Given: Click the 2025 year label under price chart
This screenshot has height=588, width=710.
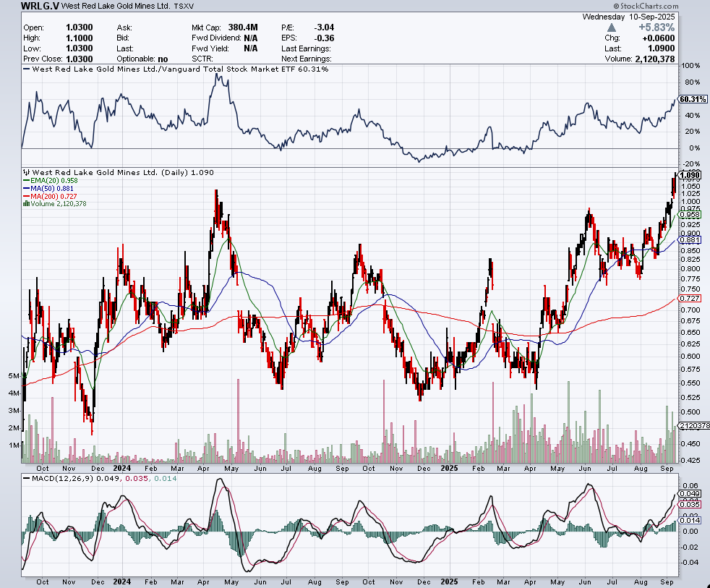Looking at the screenshot, I should 450,469.
